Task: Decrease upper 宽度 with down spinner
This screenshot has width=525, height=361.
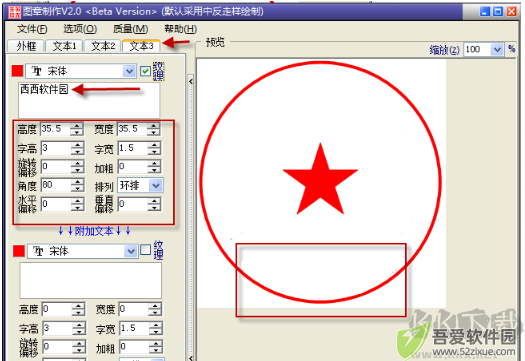Action: [154, 132]
